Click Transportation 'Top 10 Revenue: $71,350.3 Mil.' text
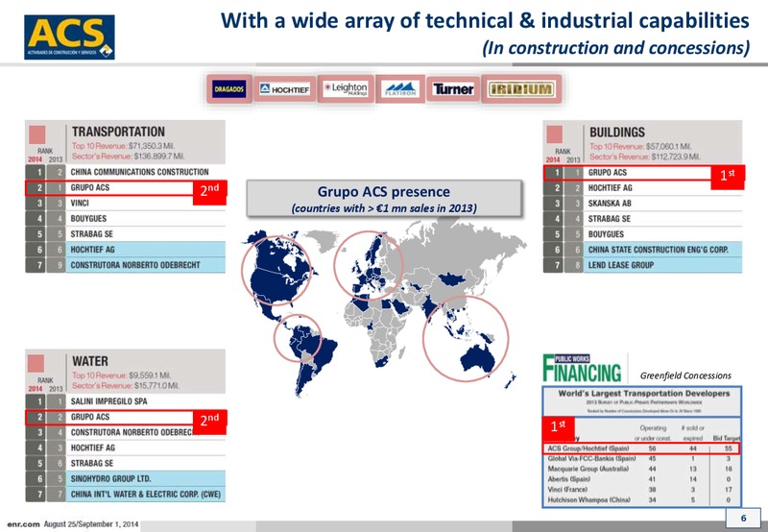Viewport: 768px width, 532px height. point(124,146)
